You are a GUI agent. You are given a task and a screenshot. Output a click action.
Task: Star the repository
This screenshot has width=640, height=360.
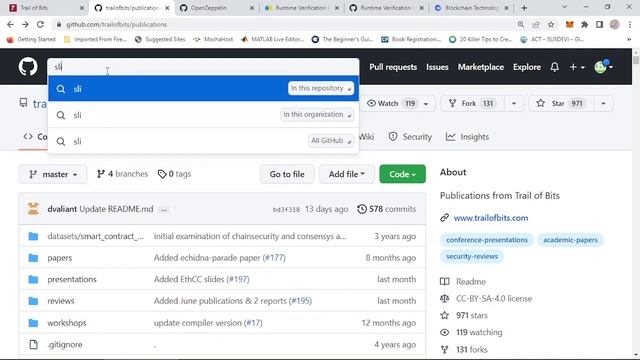(561, 104)
